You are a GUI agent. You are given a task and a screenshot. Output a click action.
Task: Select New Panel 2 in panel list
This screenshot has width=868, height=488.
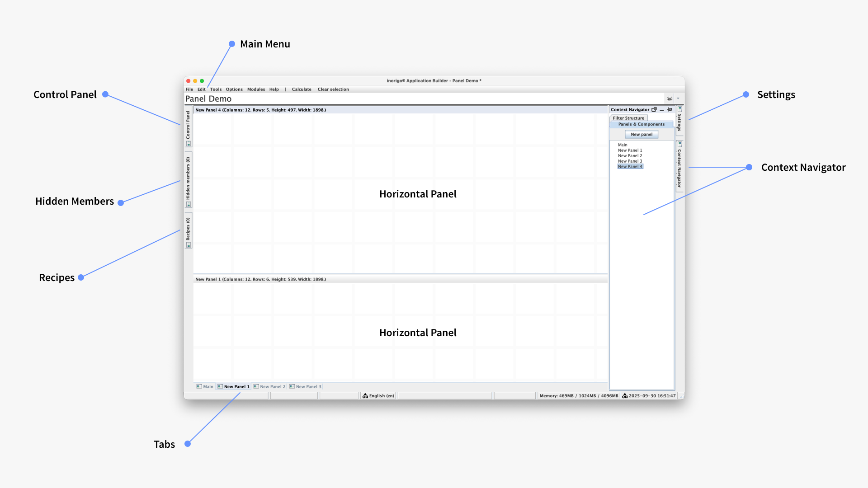(x=630, y=155)
